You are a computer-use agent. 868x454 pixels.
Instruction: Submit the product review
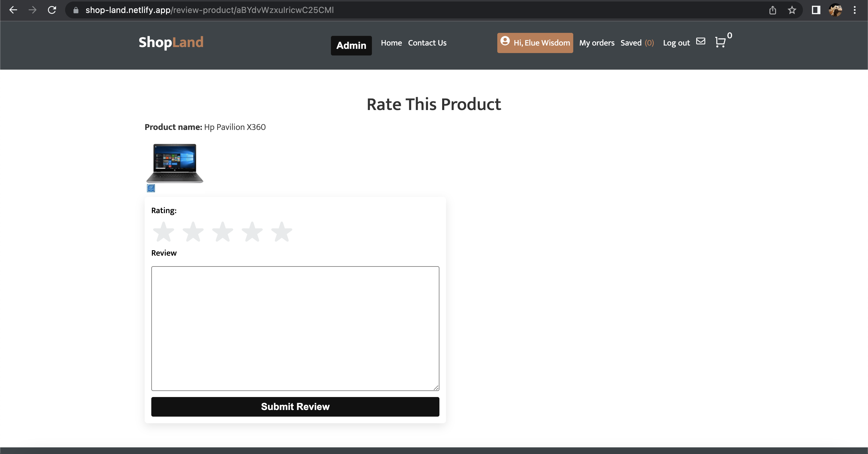[x=295, y=406]
